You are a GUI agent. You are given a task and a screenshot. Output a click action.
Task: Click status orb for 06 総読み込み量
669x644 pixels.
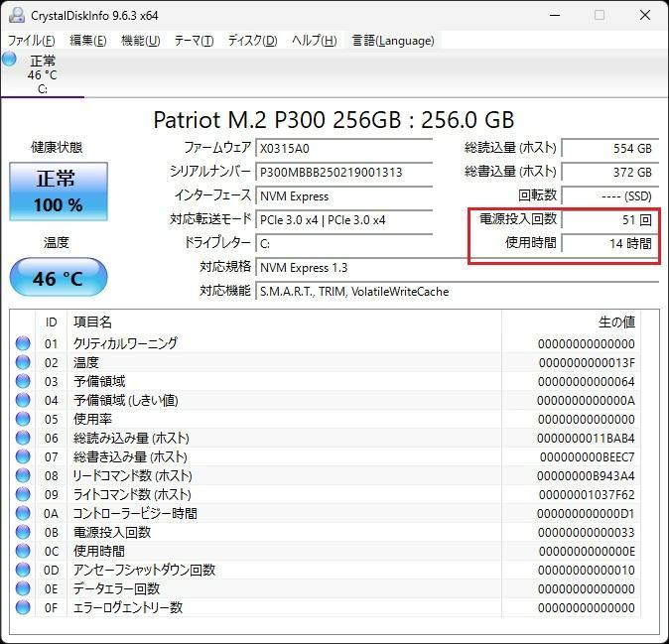23,438
